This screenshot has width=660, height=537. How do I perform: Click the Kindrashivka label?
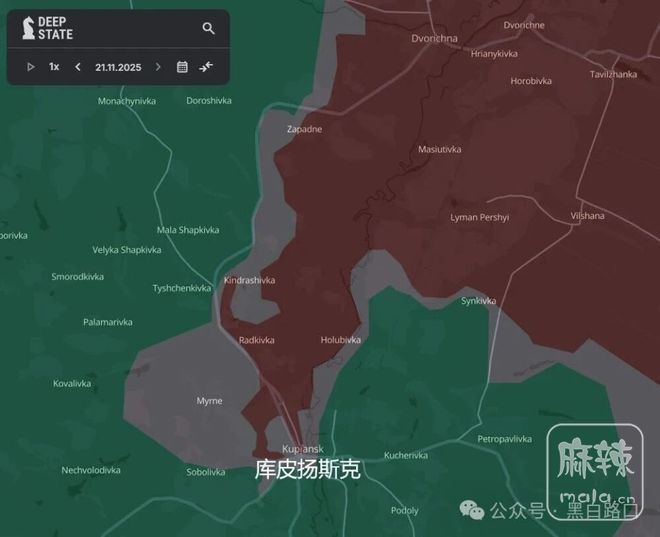click(249, 280)
